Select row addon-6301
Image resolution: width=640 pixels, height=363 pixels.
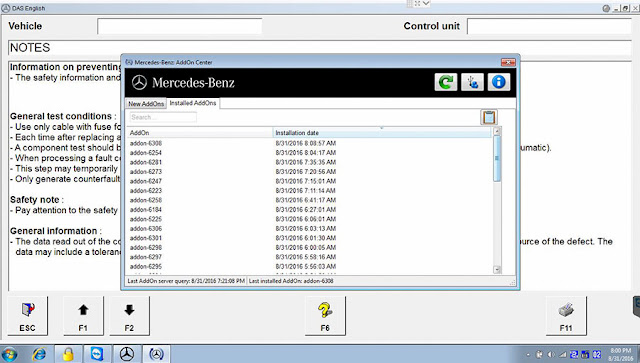[x=309, y=238]
